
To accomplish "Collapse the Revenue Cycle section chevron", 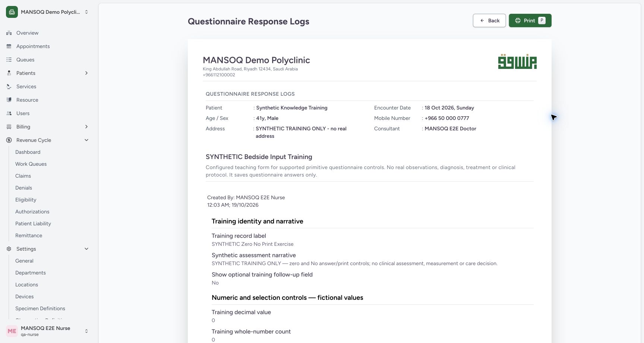I will tap(86, 140).
